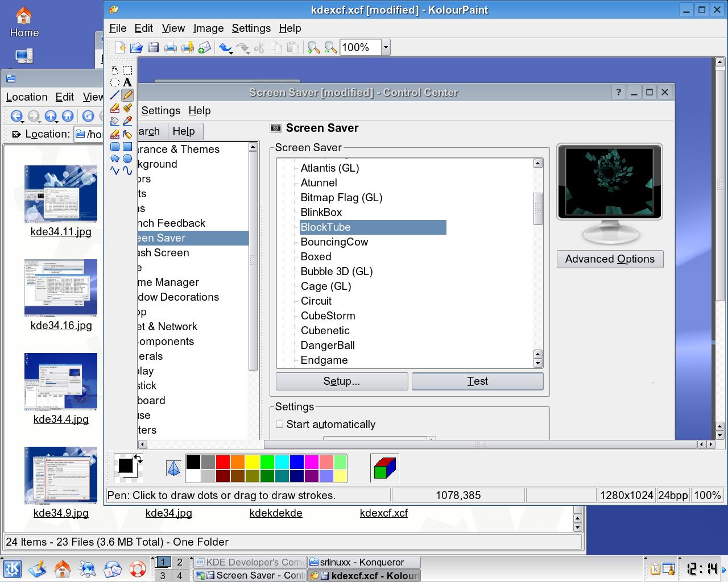The image size is (728, 582).
Task: Select the Color Picker eyedropper tool
Action: coord(127,120)
